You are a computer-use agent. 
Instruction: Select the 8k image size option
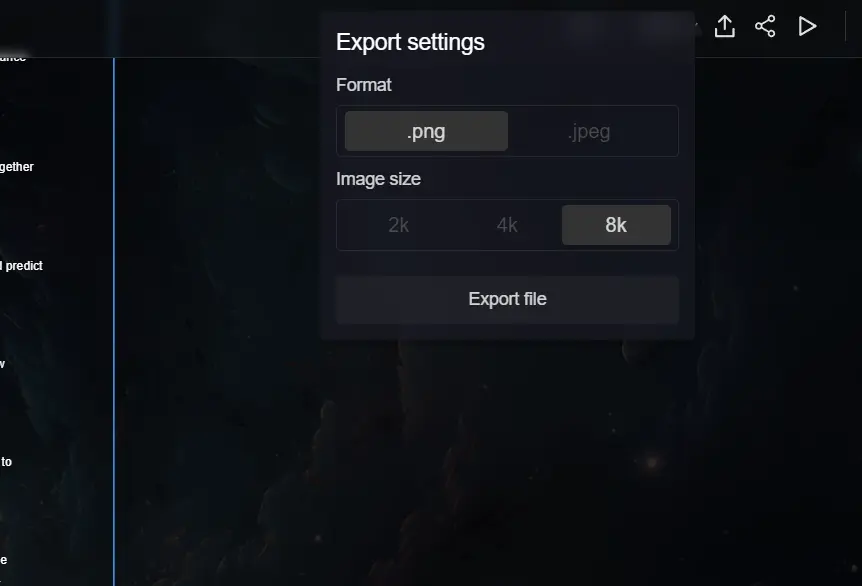pyautogui.click(x=616, y=225)
